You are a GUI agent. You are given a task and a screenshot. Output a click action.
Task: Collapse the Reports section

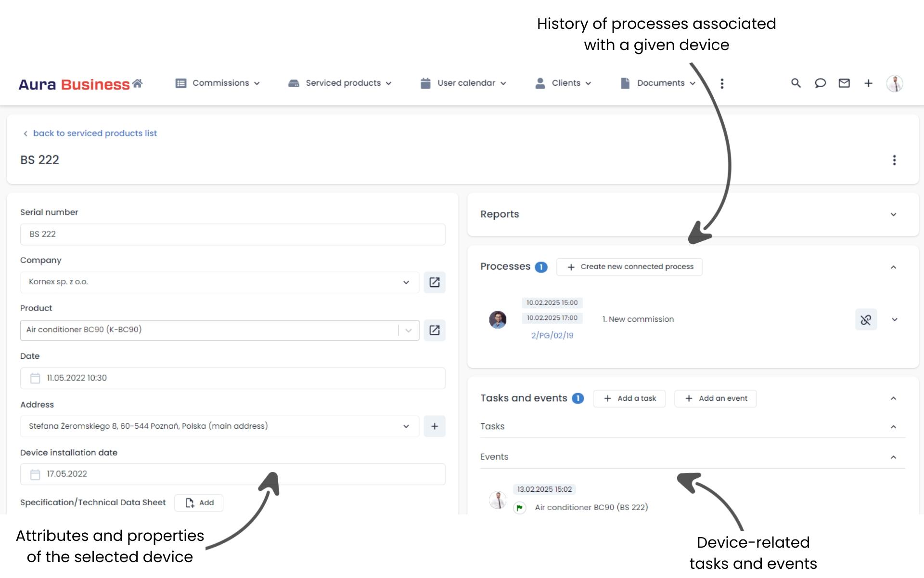coord(894,214)
